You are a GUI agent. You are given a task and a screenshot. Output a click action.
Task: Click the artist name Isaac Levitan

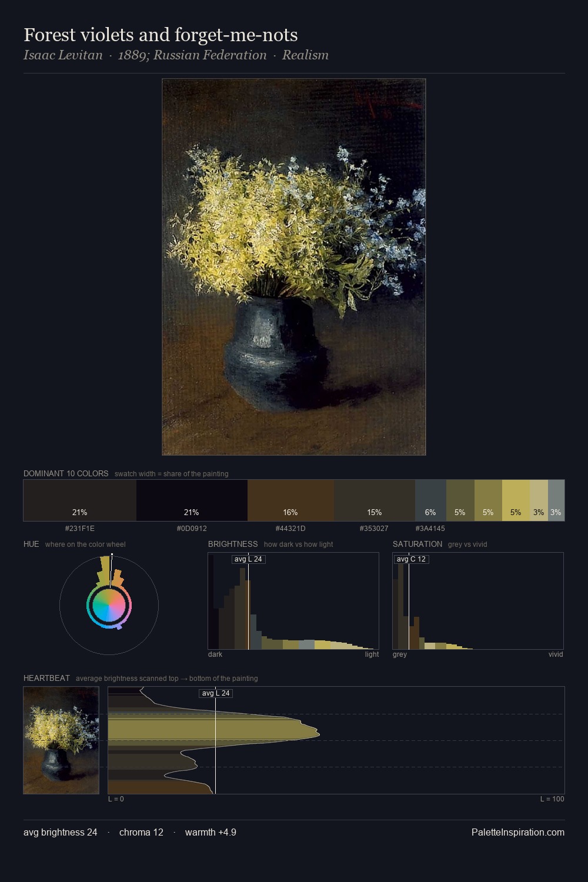coord(63,55)
